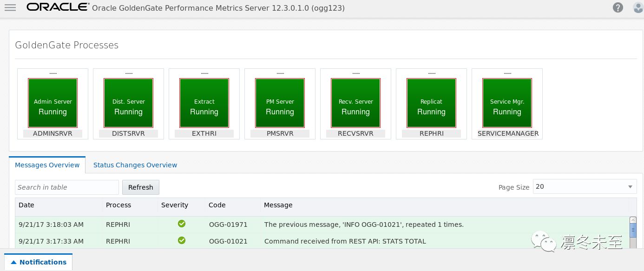Click the PM Server Running tile
644x271 pixels.
pos(280,103)
